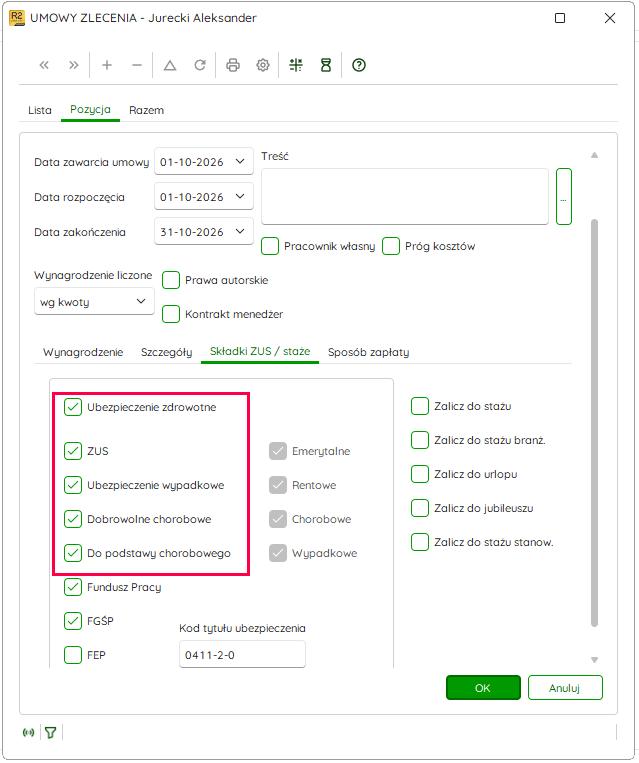This screenshot has height=763, width=639.
Task: Switch to the Razem tab
Action: (x=146, y=110)
